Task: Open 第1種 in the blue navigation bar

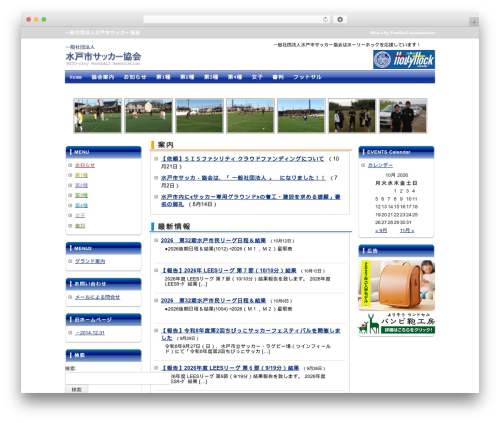Action: click(x=163, y=77)
